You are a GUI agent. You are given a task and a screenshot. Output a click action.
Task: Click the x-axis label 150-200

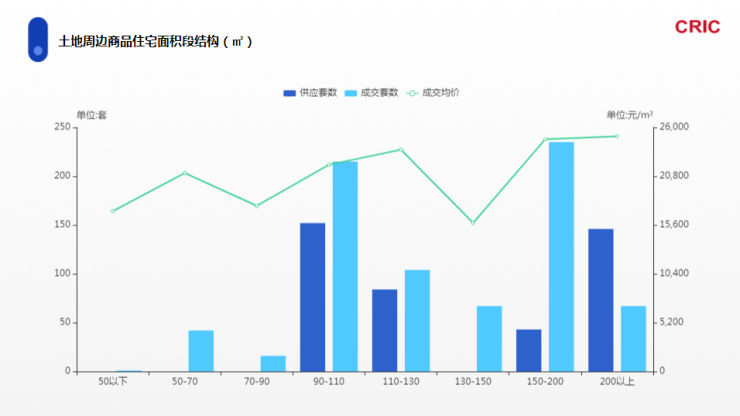(545, 382)
